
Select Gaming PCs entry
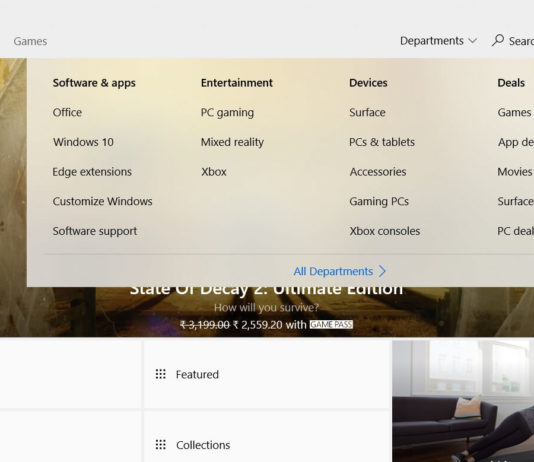coord(379,202)
